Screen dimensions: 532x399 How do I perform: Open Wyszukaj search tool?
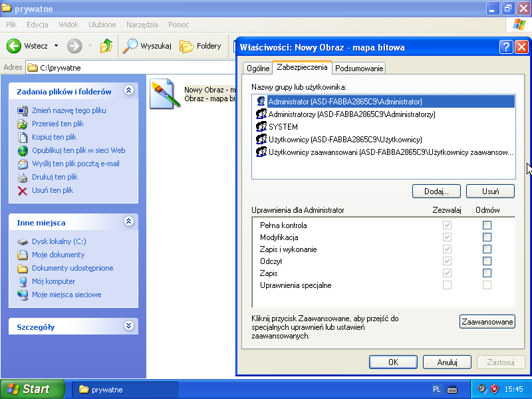[148, 46]
